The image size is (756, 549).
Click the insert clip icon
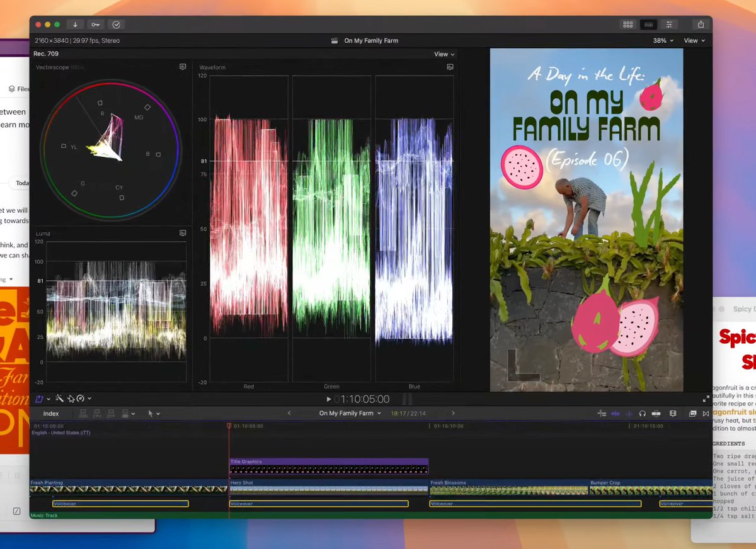coord(96,414)
